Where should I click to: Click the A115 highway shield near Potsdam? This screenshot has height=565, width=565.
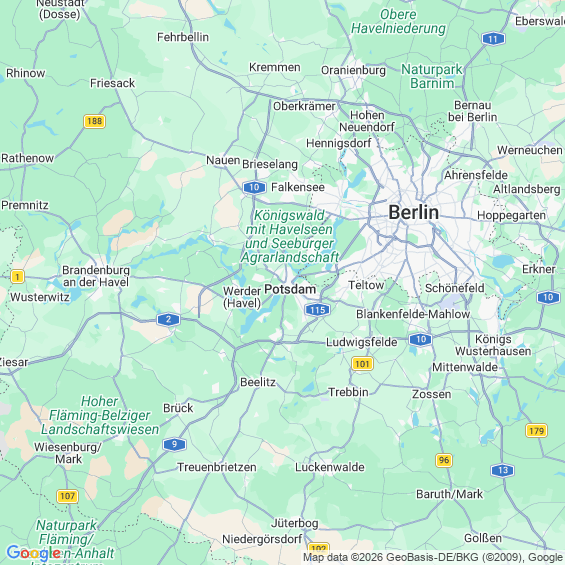(x=317, y=310)
